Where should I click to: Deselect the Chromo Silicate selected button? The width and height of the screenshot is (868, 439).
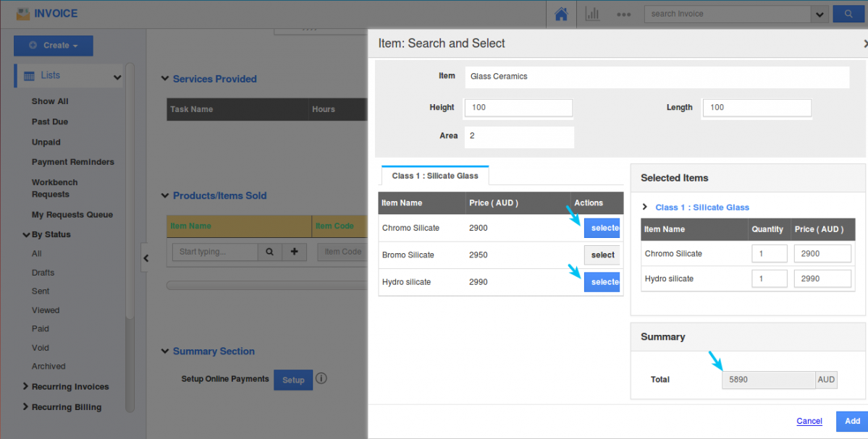tap(602, 228)
